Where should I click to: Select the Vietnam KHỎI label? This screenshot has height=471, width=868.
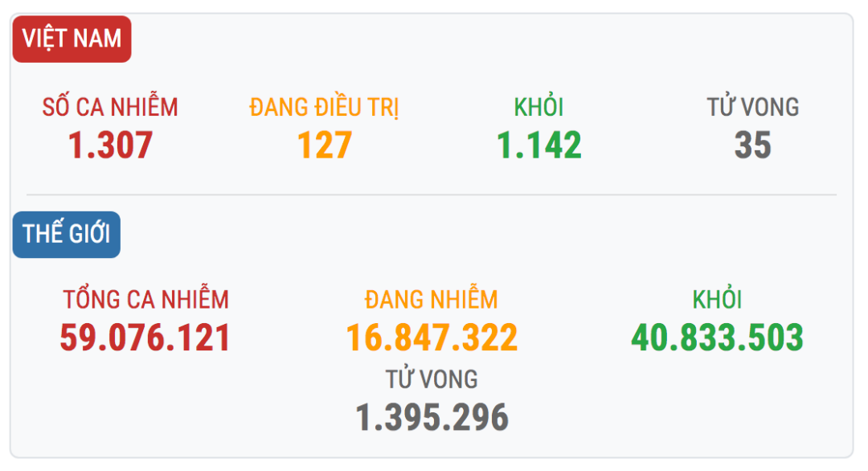coord(538,106)
